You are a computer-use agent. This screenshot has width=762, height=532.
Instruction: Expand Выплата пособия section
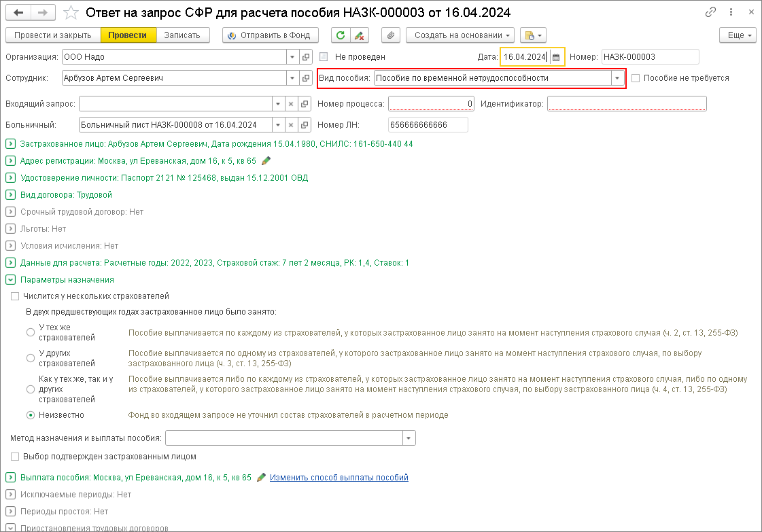(10, 478)
